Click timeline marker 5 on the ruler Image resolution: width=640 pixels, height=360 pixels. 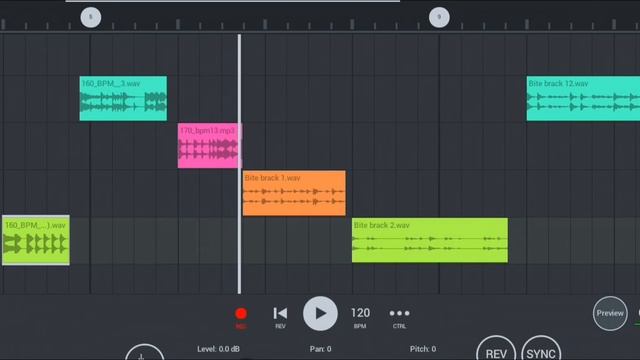(x=91, y=17)
